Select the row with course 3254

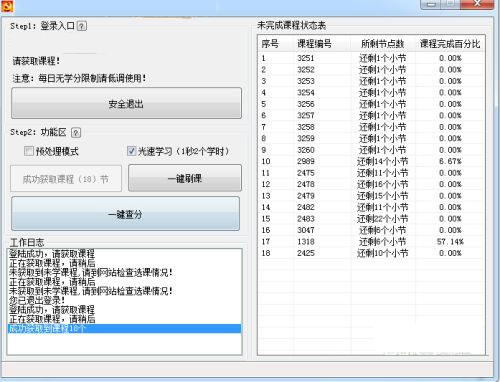point(371,92)
